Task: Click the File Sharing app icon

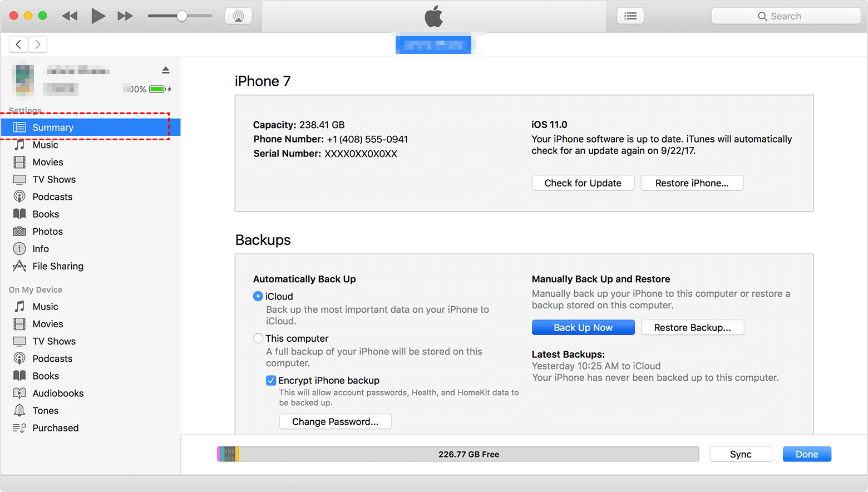Action: [x=19, y=265]
